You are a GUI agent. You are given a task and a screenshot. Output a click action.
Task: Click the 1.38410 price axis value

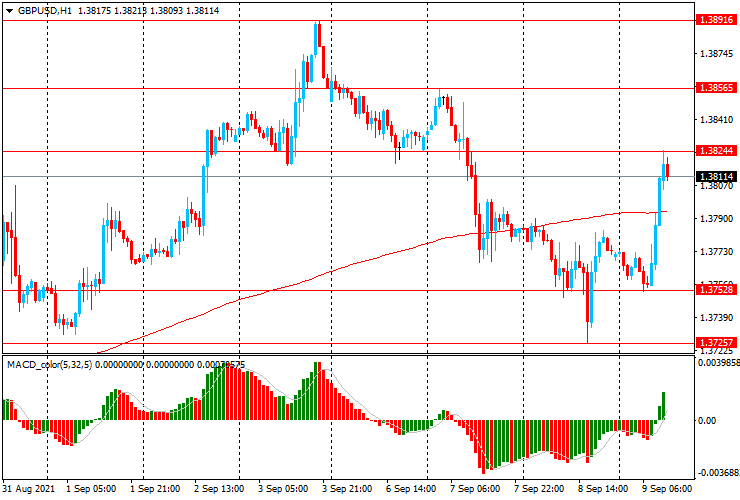click(x=716, y=120)
